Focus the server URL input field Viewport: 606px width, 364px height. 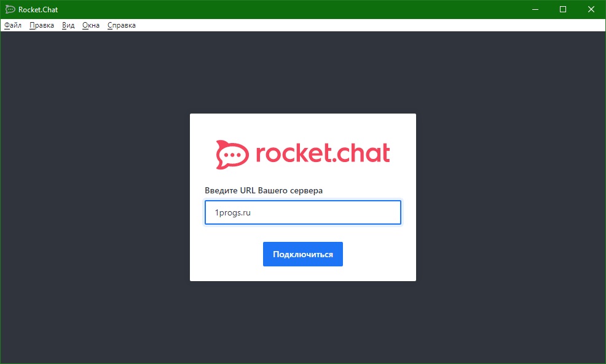[x=302, y=212]
